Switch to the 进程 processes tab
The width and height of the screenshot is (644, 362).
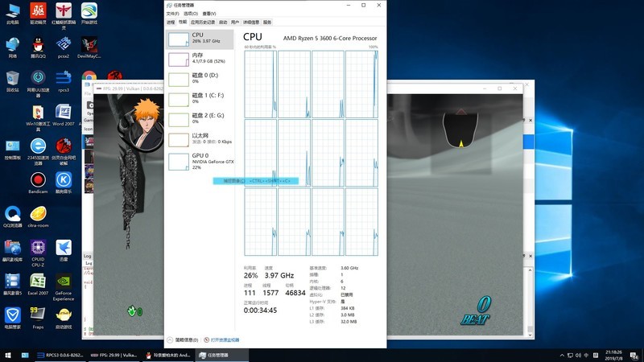[x=171, y=23]
